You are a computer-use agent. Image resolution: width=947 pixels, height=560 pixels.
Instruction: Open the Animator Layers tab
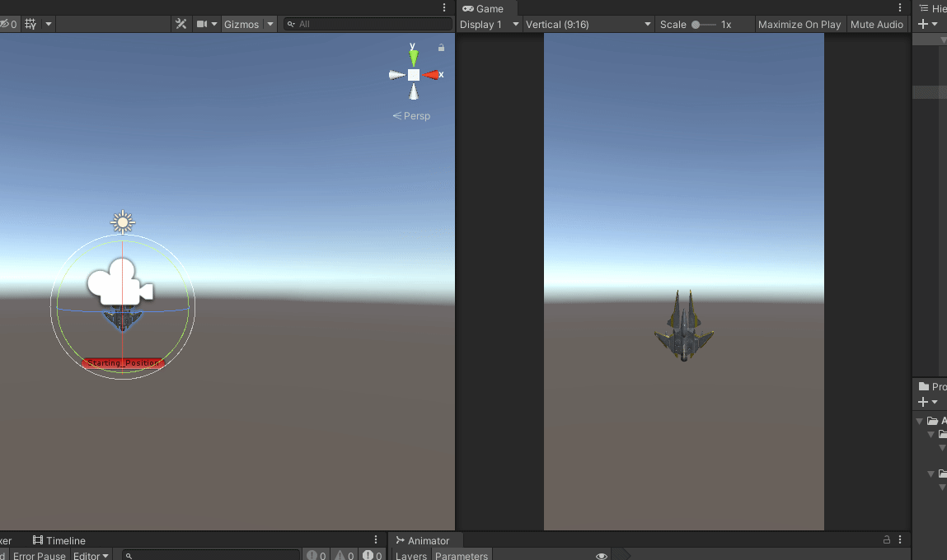(x=411, y=556)
